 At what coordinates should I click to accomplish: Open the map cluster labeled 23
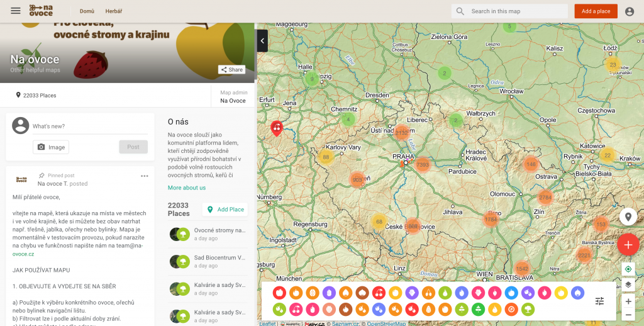(x=613, y=65)
